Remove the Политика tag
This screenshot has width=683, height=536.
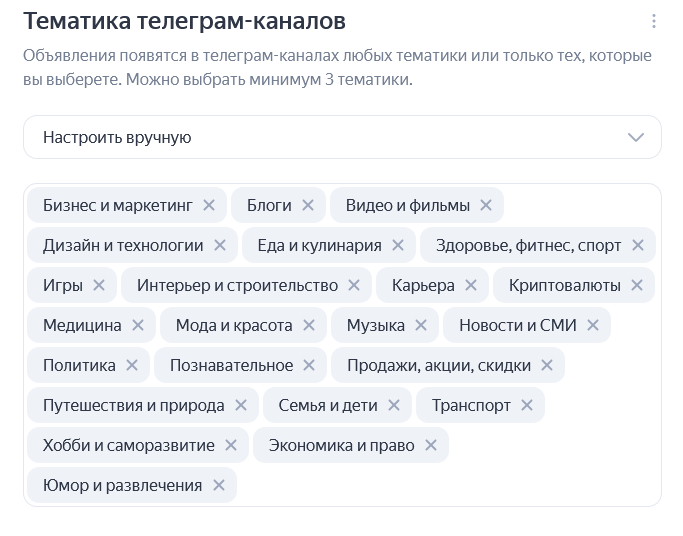(x=132, y=365)
